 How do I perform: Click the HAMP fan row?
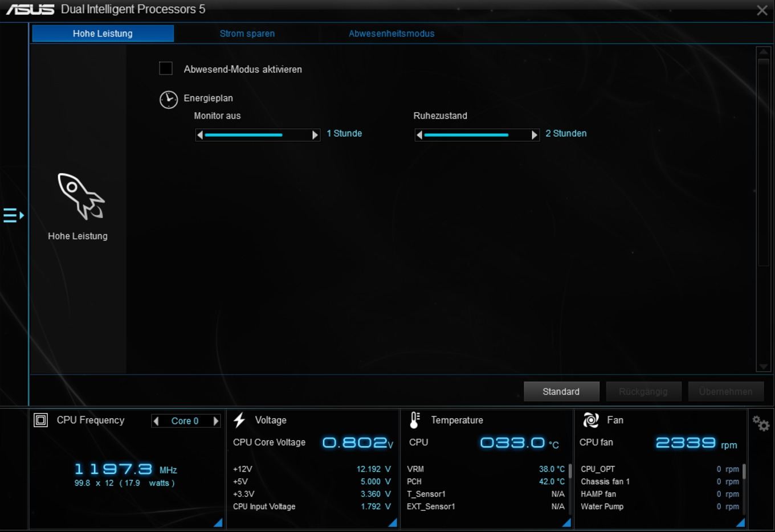tap(660, 494)
